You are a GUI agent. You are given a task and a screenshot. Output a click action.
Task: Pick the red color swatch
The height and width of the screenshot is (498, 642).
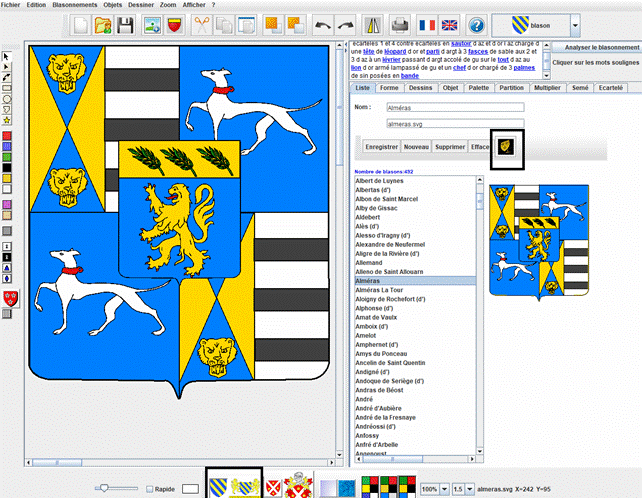(7, 134)
